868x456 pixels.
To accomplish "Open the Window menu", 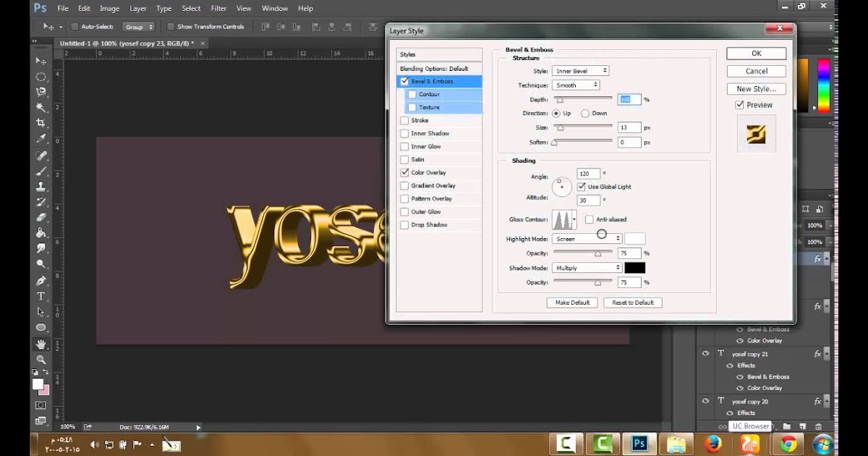I will pos(275,9).
